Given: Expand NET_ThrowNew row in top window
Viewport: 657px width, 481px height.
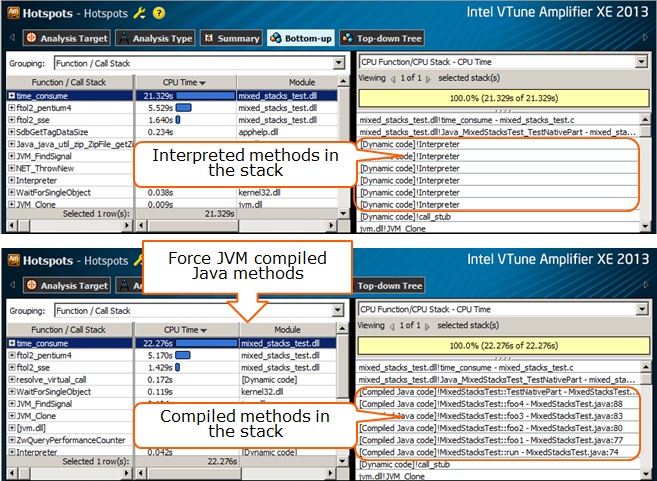Looking at the screenshot, I should (x=12, y=168).
